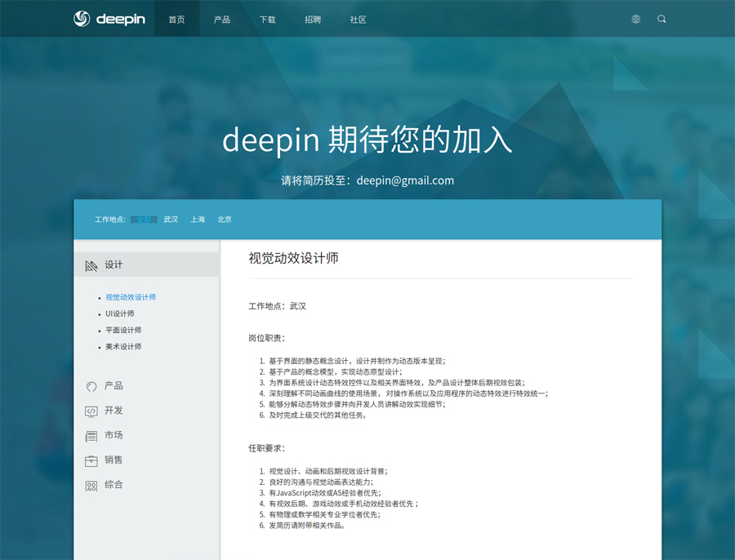Expand the 销售 job category
Screen dimensions: 735x560
coord(114,460)
